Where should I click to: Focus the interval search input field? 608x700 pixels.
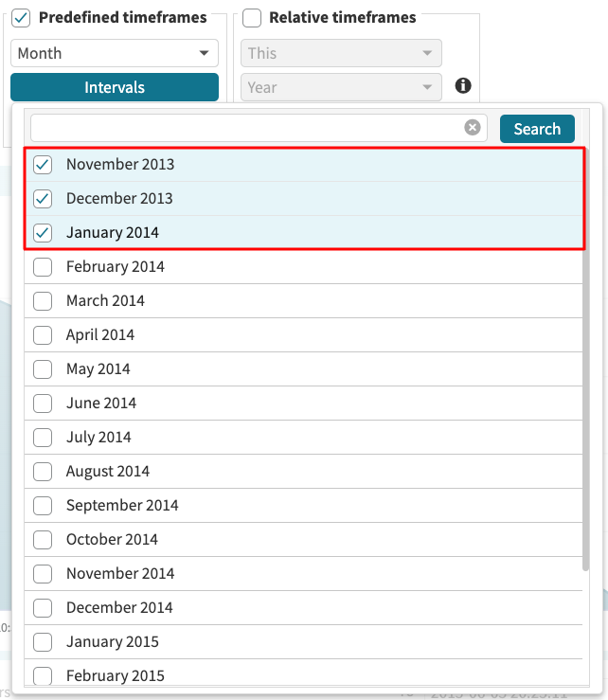pos(246,128)
